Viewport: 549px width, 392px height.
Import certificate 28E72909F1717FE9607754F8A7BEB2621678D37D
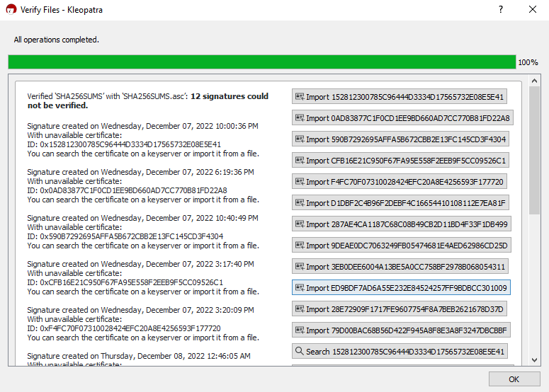pos(400,309)
